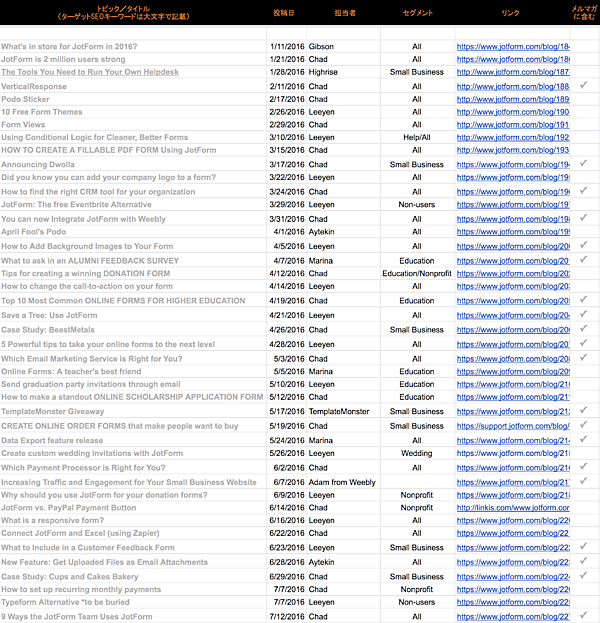Viewport: 600px width, 623px height.
Task: Select the Wedding segment cell
Action: (x=417, y=453)
